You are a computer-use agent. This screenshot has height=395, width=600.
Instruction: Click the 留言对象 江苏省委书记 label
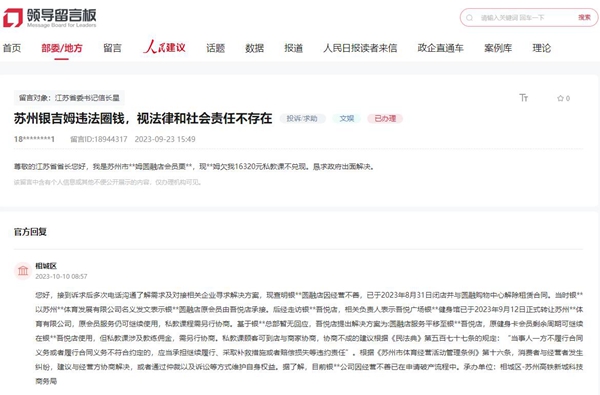[x=69, y=98]
